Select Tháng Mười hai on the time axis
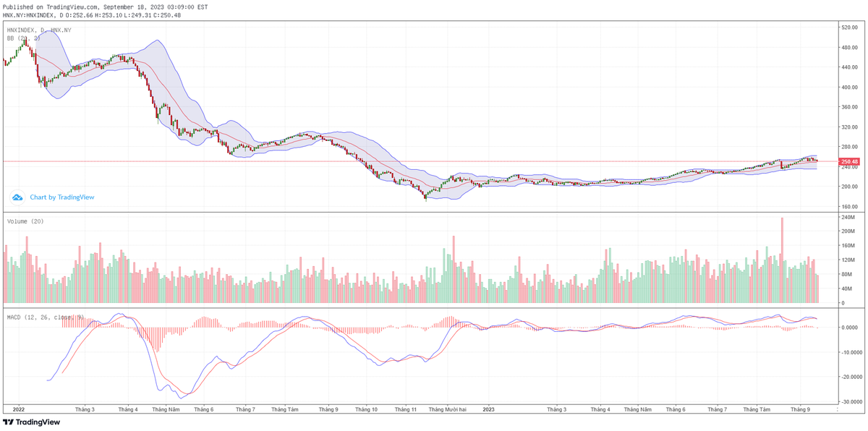 click(x=448, y=409)
